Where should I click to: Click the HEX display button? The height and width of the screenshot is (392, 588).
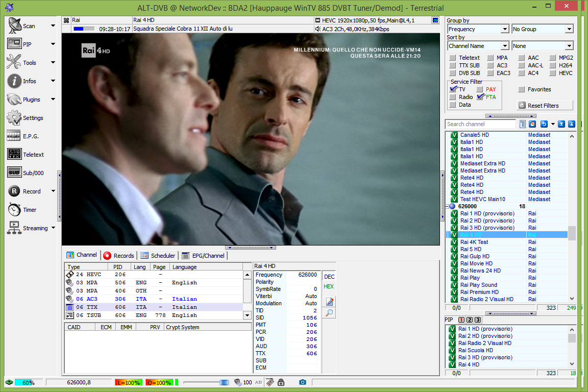tap(329, 286)
